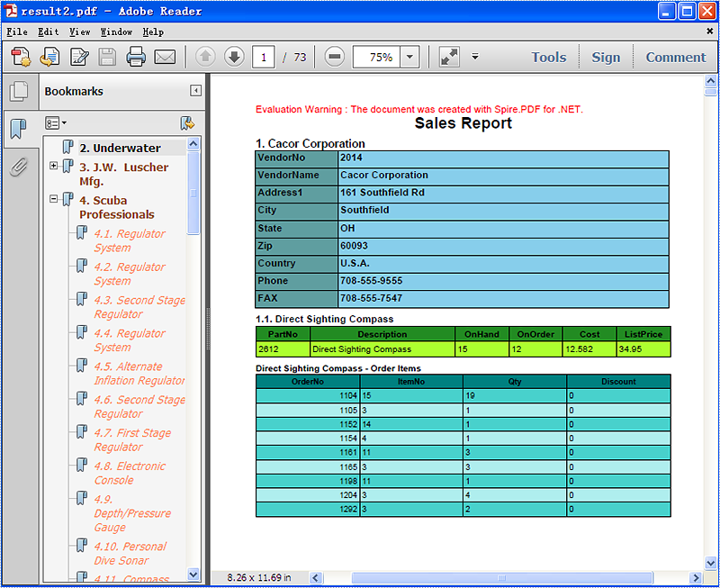This screenshot has height=588, width=720.
Task: Open the View menu
Action: point(79,32)
